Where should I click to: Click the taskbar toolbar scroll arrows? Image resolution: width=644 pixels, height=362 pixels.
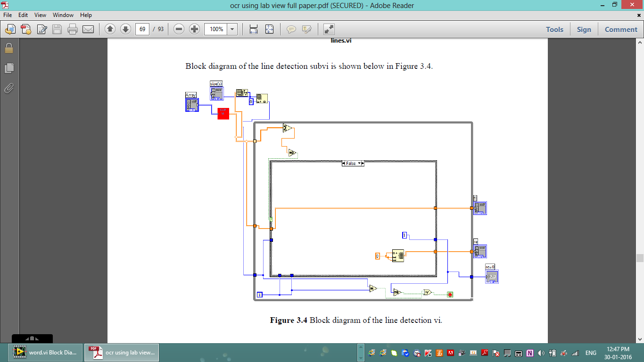361,353
